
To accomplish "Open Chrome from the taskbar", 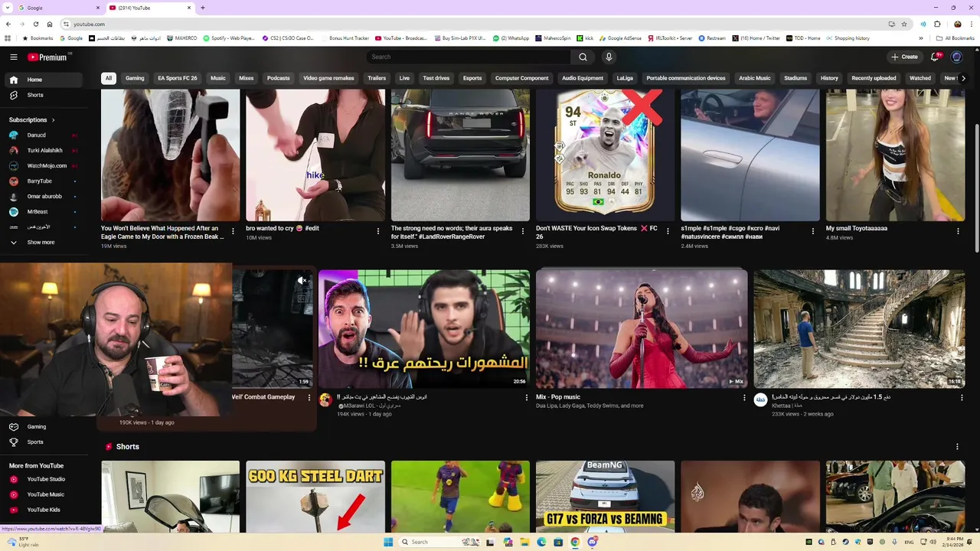I will pyautogui.click(x=575, y=542).
